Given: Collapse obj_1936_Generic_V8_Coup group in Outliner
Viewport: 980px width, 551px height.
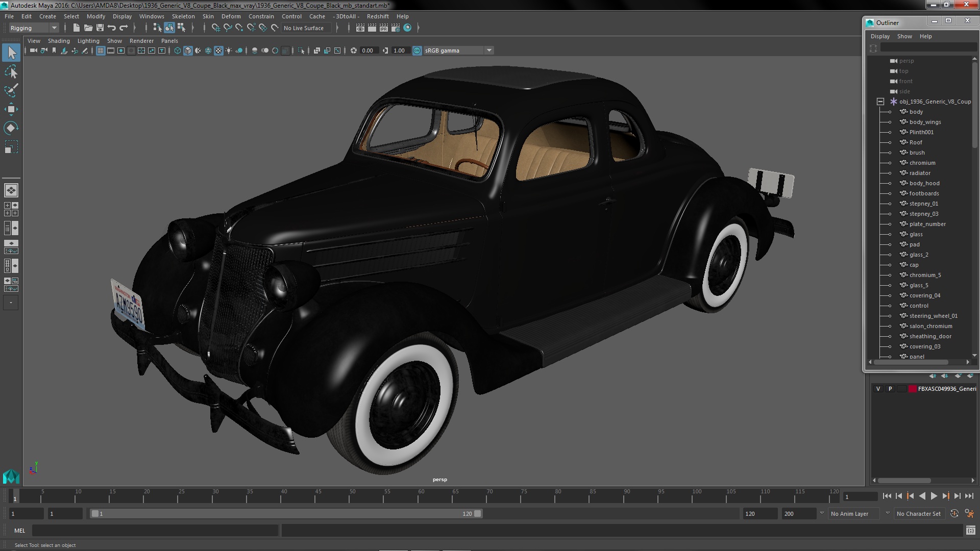Looking at the screenshot, I should 880,102.
